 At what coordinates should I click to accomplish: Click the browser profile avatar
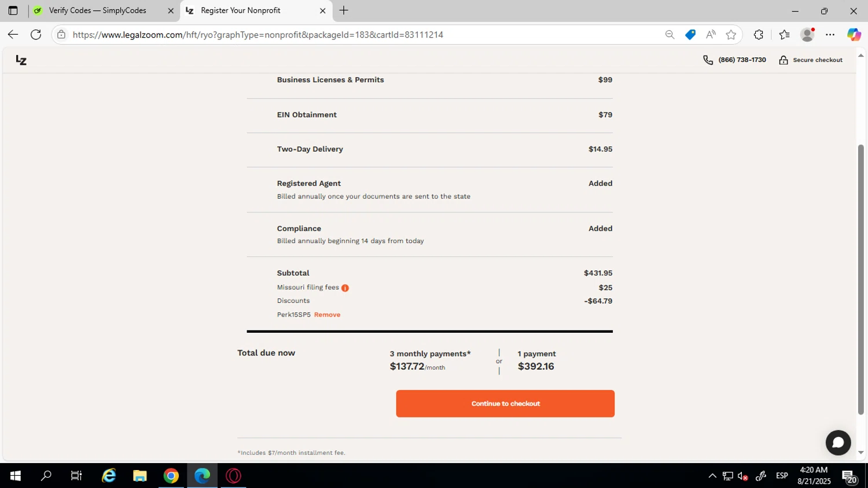click(x=807, y=35)
